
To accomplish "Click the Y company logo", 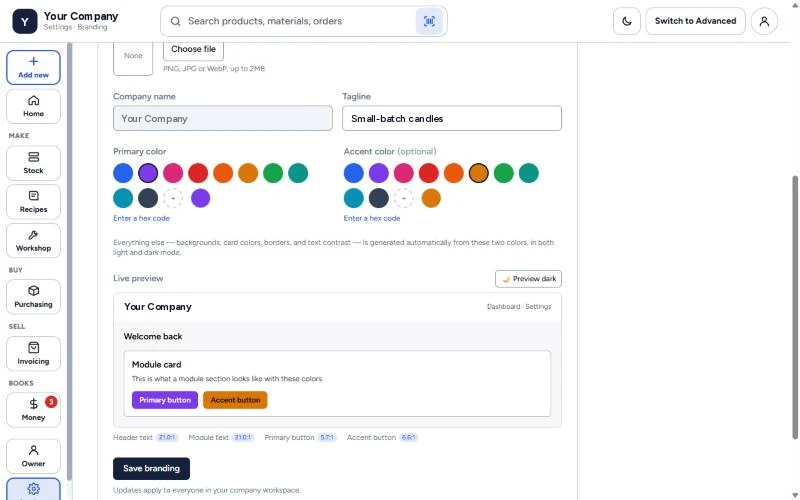I will [24, 21].
